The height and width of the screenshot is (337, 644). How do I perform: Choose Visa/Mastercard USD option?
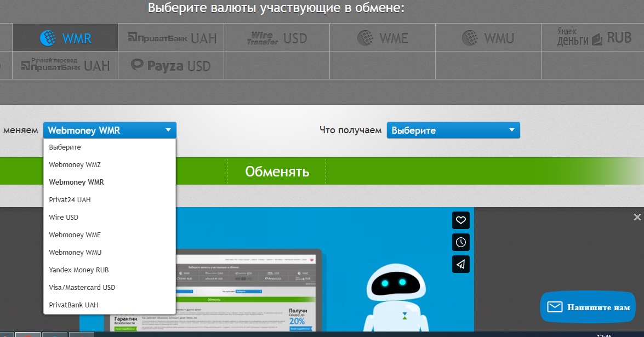tap(110, 287)
